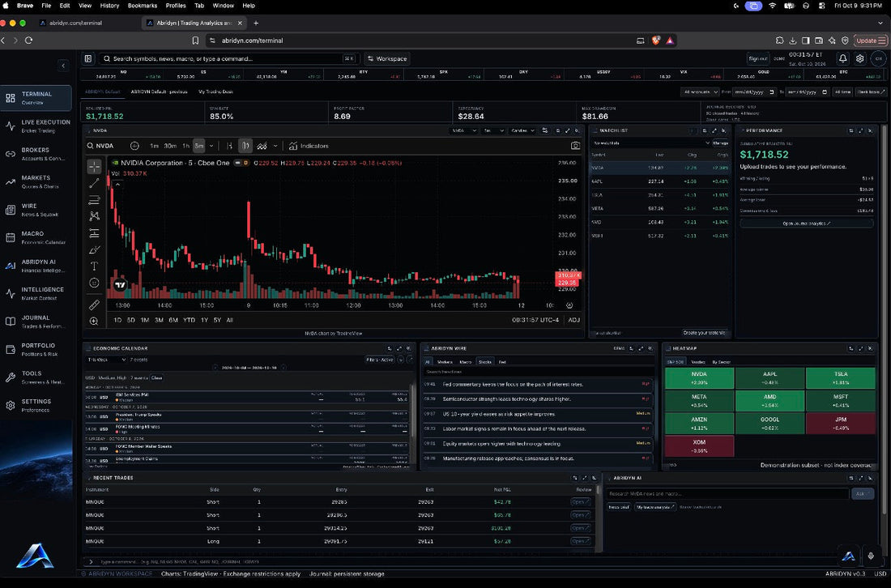Click the search symbols command field
This screenshot has height=588, width=891.
coord(228,58)
